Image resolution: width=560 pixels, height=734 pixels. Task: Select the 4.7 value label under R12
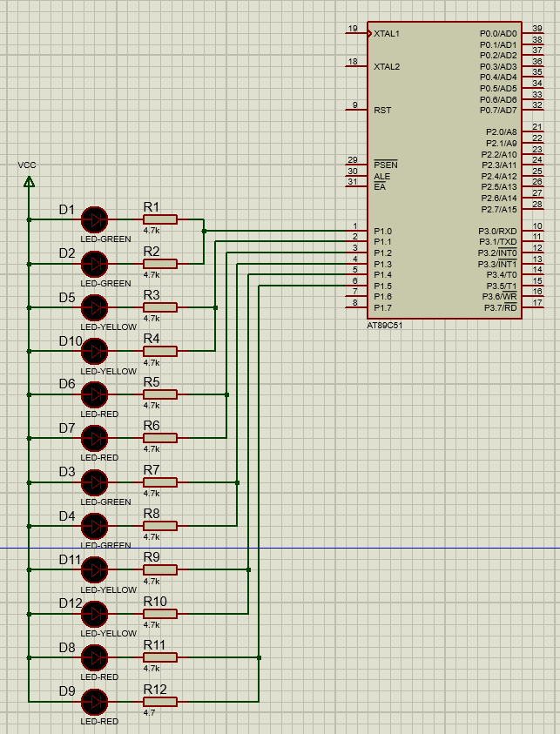(x=149, y=712)
